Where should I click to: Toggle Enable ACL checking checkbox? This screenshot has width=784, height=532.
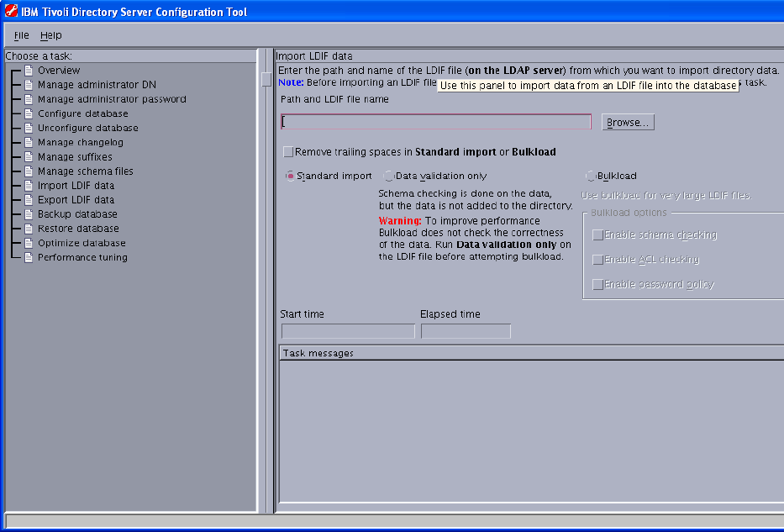(597, 260)
